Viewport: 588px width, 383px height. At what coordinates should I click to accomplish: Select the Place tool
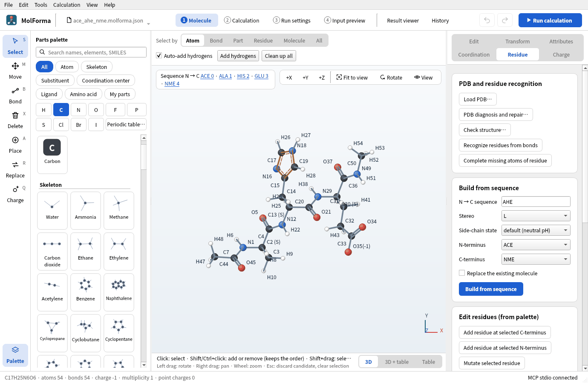point(15,145)
